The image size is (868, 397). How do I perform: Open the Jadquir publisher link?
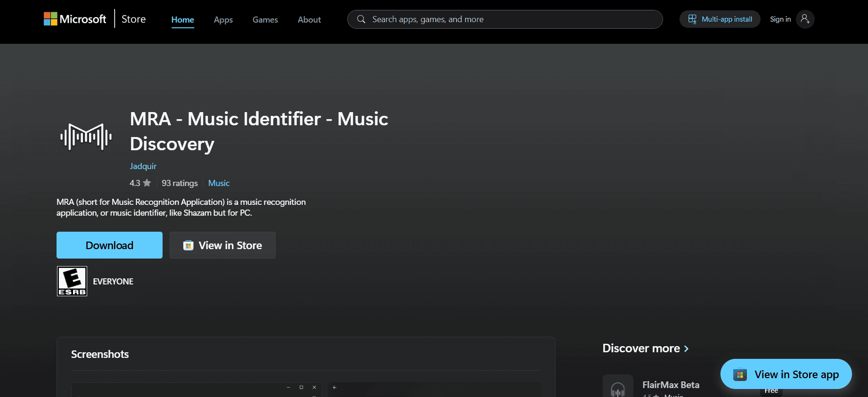coord(143,166)
